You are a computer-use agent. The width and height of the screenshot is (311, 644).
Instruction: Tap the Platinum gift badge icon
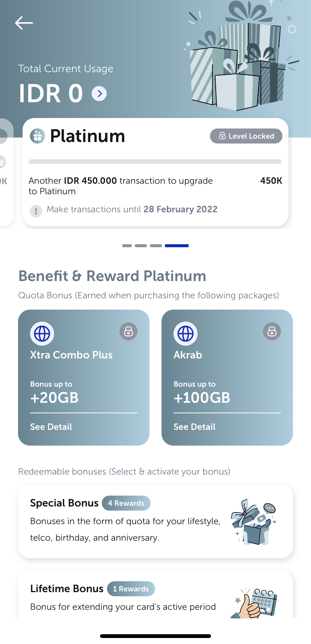38,136
